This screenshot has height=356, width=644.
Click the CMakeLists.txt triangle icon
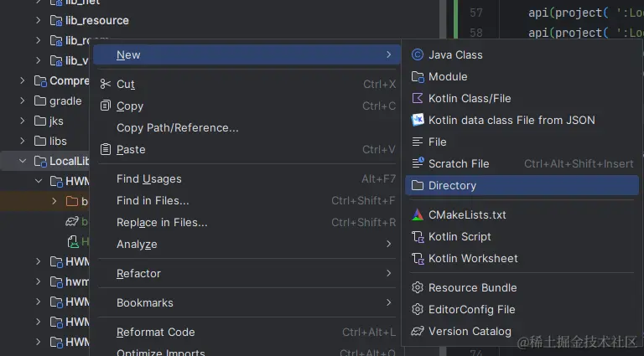(418, 214)
